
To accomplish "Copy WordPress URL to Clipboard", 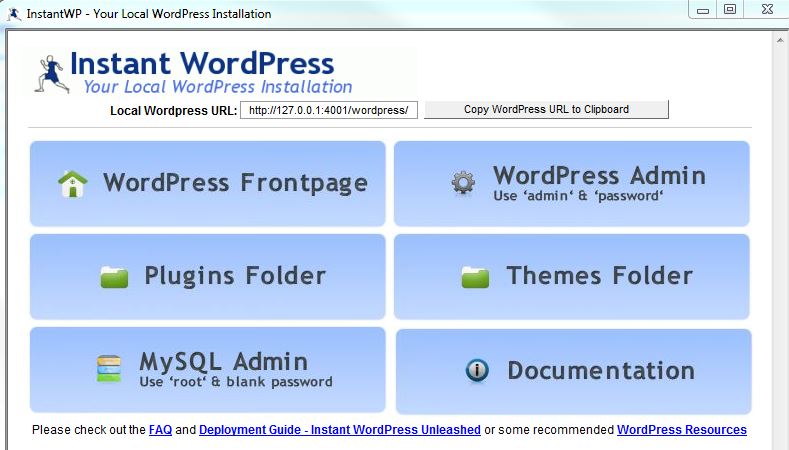I will [x=546, y=109].
